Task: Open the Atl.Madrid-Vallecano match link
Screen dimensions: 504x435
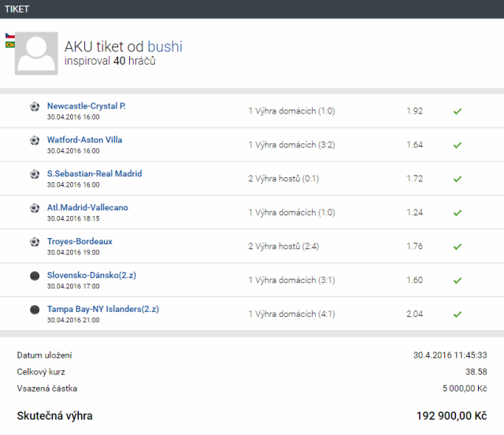Action: pos(87,207)
